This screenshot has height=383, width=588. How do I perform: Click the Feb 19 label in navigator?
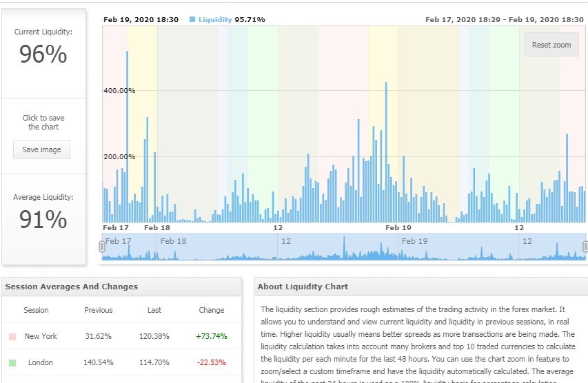tap(414, 241)
